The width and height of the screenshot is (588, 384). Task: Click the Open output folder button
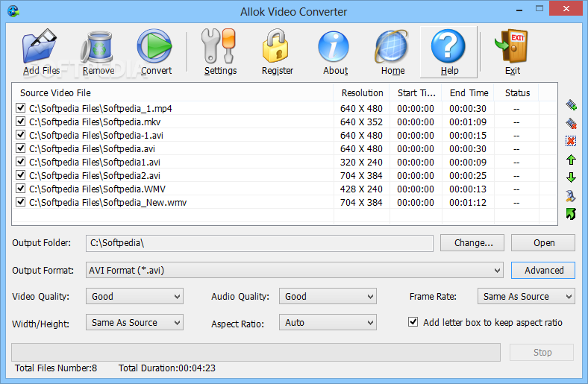click(x=543, y=243)
